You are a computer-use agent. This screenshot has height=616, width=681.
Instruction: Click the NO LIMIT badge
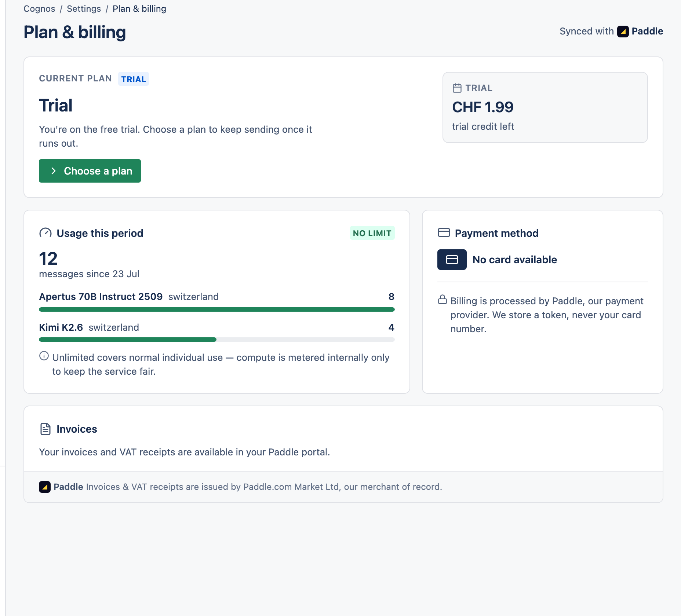pos(372,233)
